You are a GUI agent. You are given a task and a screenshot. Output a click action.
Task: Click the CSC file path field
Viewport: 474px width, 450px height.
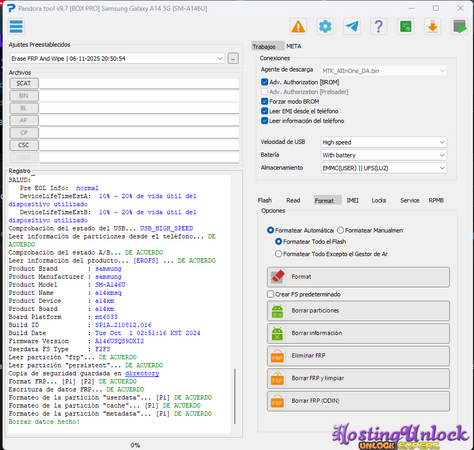tap(139, 145)
